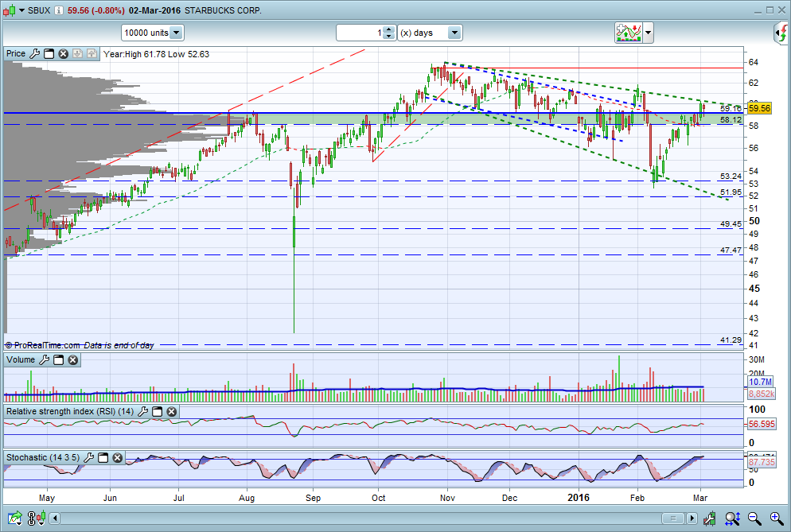Viewport: 791px width, 532px height.
Task: Open Price panel wrench settings
Action: pos(34,53)
